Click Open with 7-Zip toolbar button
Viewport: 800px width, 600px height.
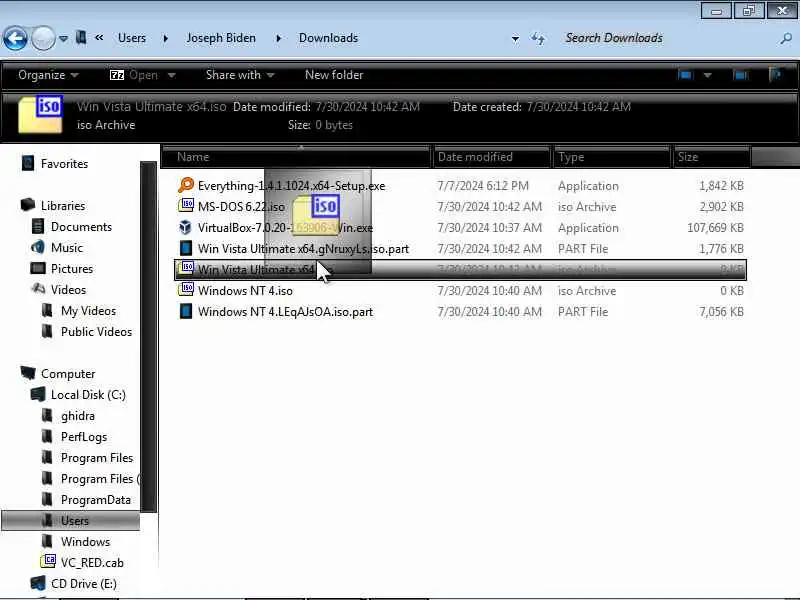[x=134, y=75]
